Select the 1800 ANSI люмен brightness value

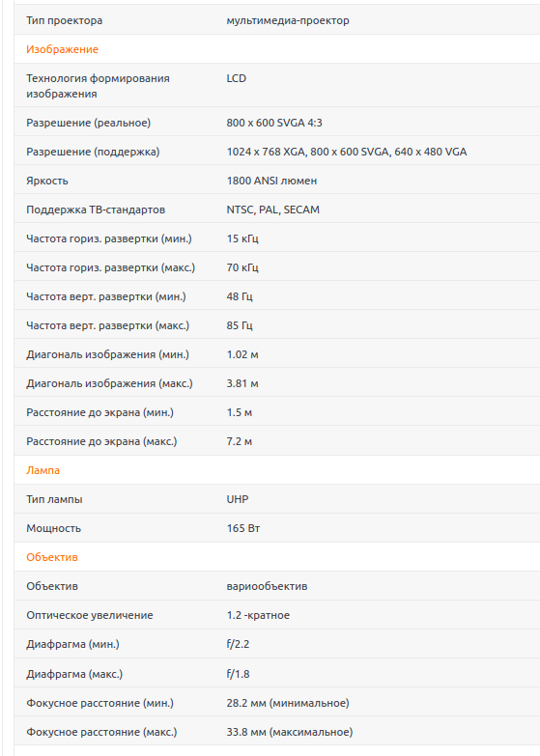[271, 181]
